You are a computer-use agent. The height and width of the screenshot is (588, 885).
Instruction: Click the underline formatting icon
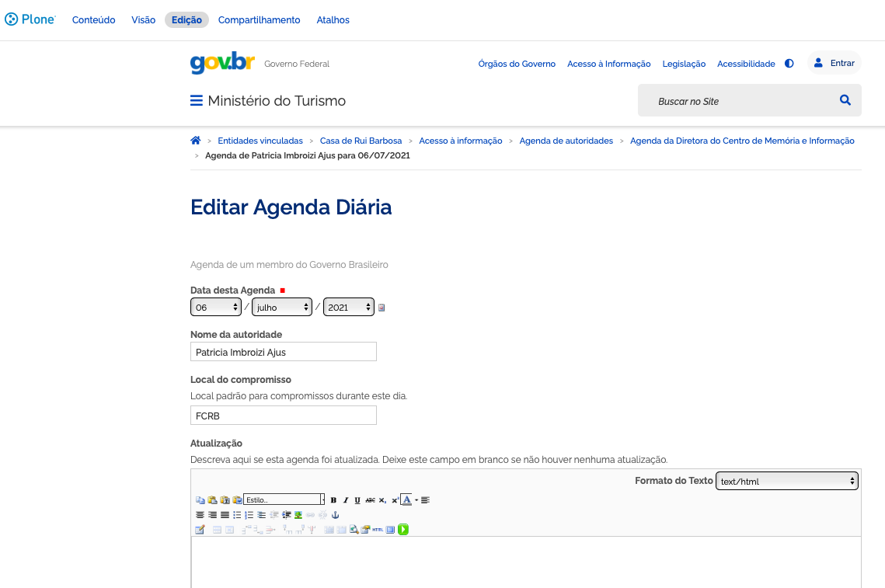point(357,500)
